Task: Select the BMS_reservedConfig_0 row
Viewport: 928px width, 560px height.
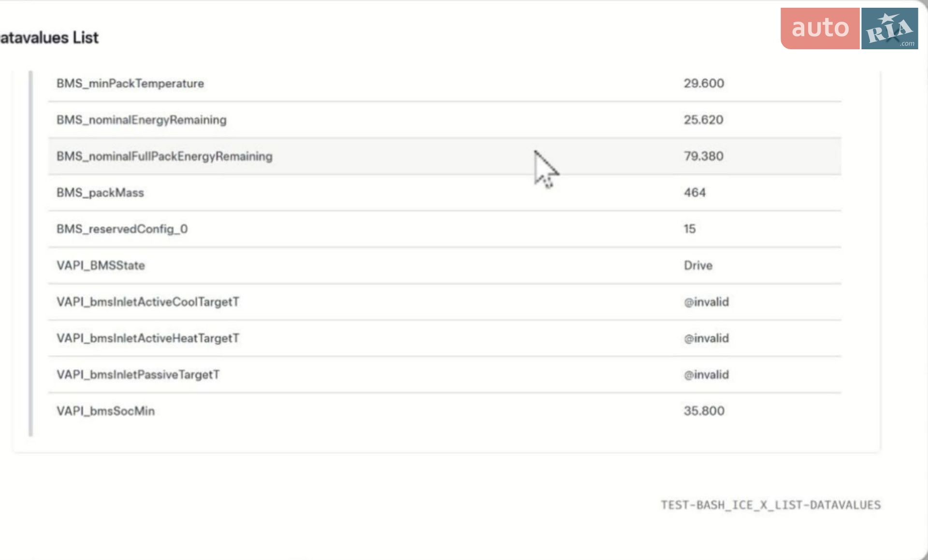Action: click(445, 229)
